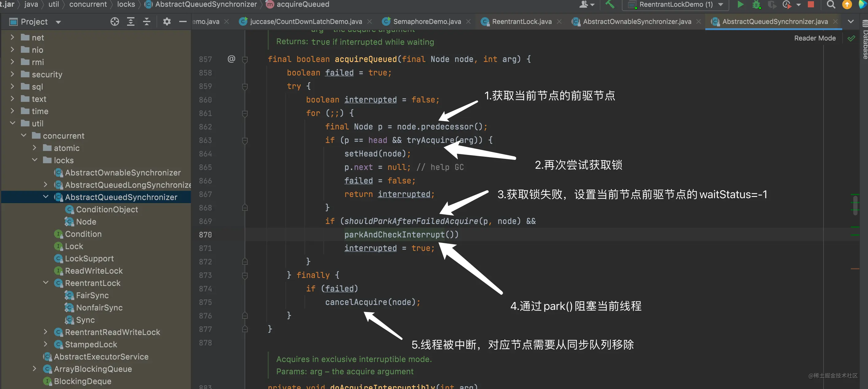Toggle fold marker at line 857
Viewport: 868px width, 389px height.
point(245,60)
